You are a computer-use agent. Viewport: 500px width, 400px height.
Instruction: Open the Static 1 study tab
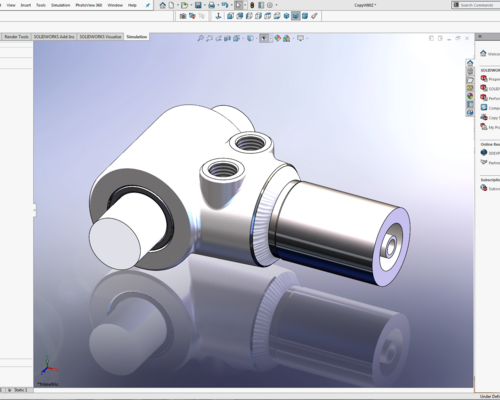[x=19, y=390]
